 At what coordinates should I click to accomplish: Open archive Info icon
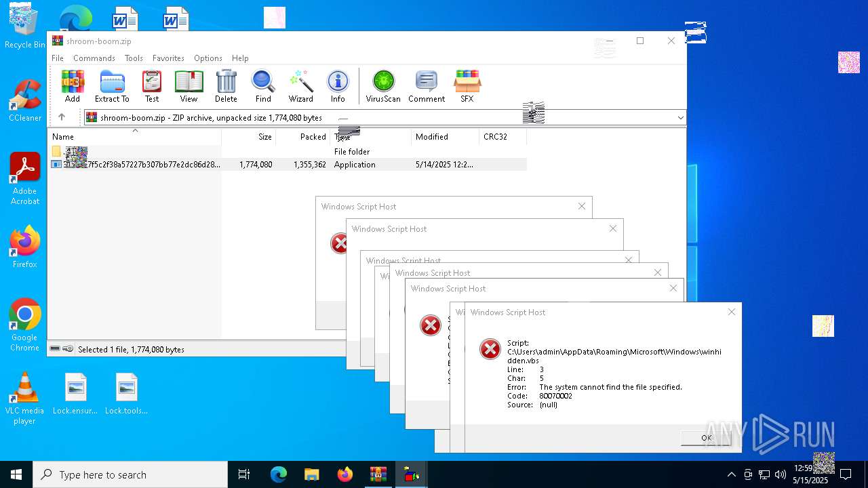[338, 86]
